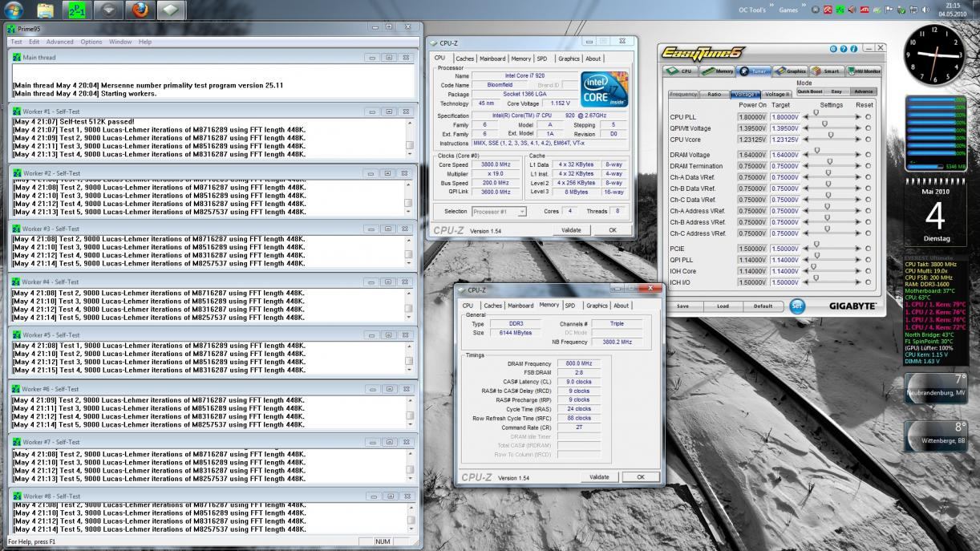Open the Graphics tab in lower CPU-Z window
The height and width of the screenshot is (551, 980).
pos(597,306)
